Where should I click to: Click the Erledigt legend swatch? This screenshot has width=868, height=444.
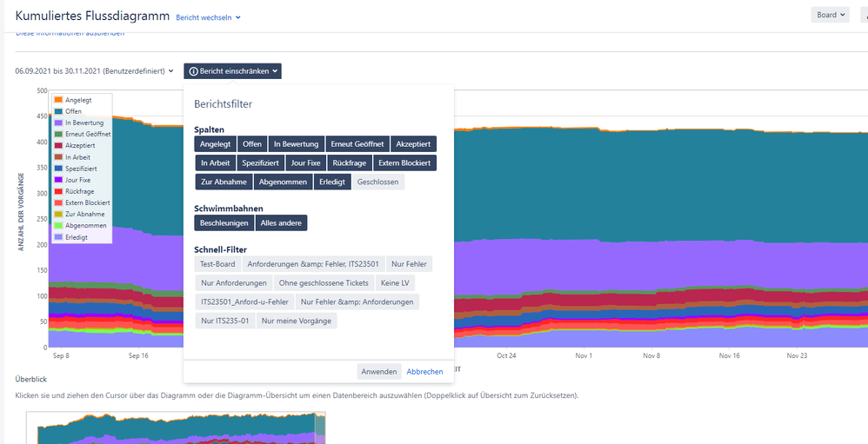click(58, 236)
